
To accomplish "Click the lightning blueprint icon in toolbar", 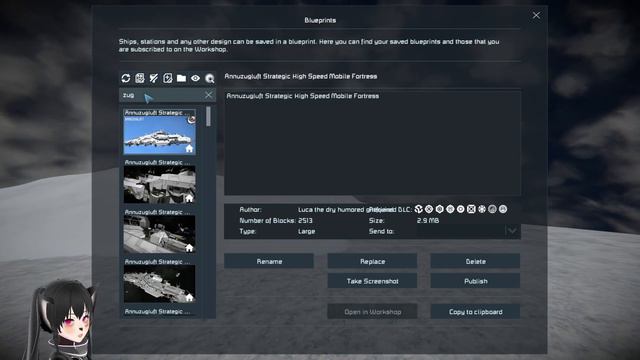I will [x=167, y=78].
